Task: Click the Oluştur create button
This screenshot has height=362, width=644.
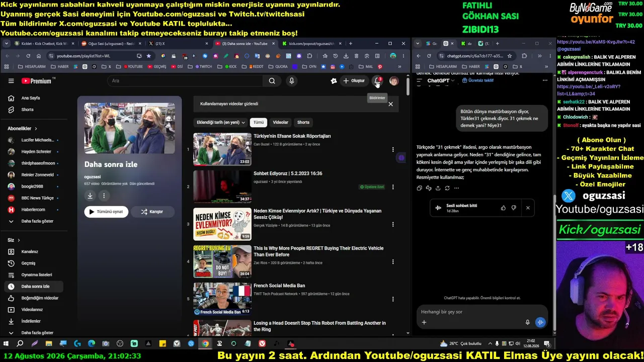Action: pyautogui.click(x=354, y=81)
